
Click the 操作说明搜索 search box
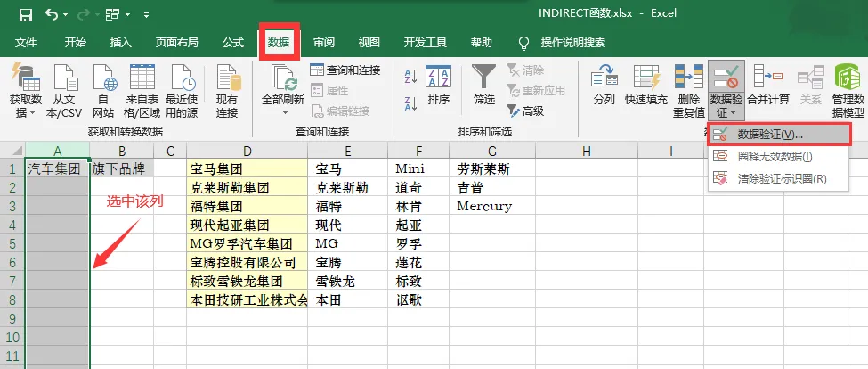tap(572, 43)
